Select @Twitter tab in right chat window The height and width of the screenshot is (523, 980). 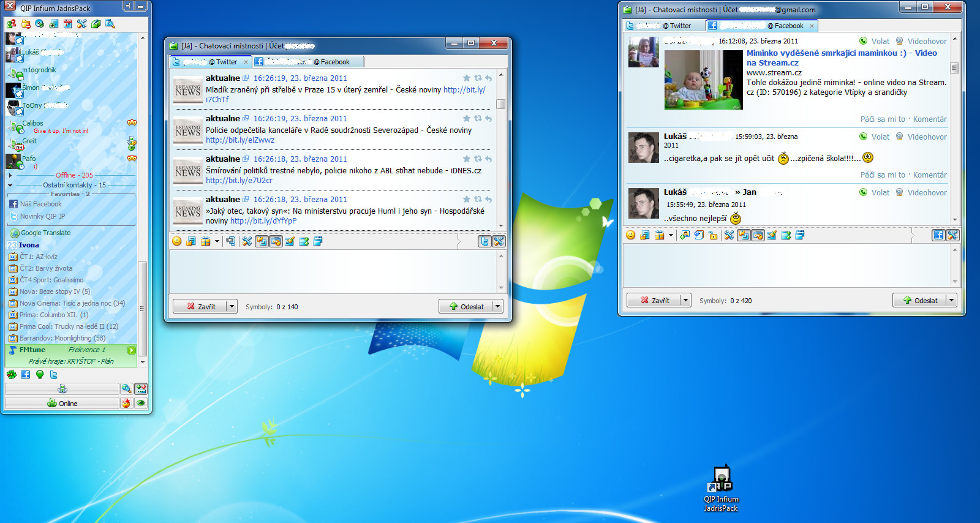664,26
